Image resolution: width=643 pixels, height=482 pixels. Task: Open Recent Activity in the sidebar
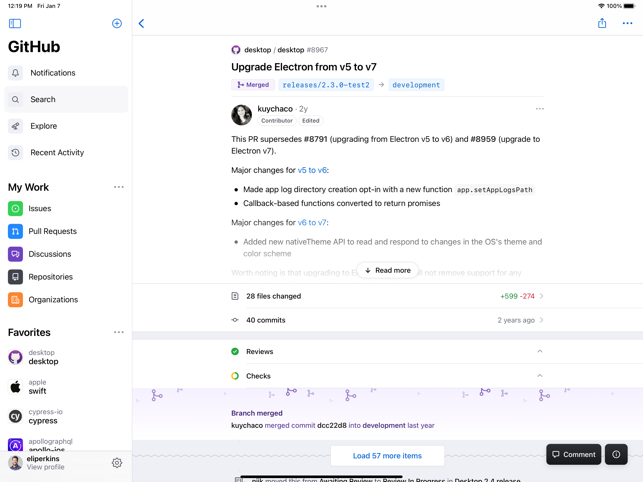(66, 153)
